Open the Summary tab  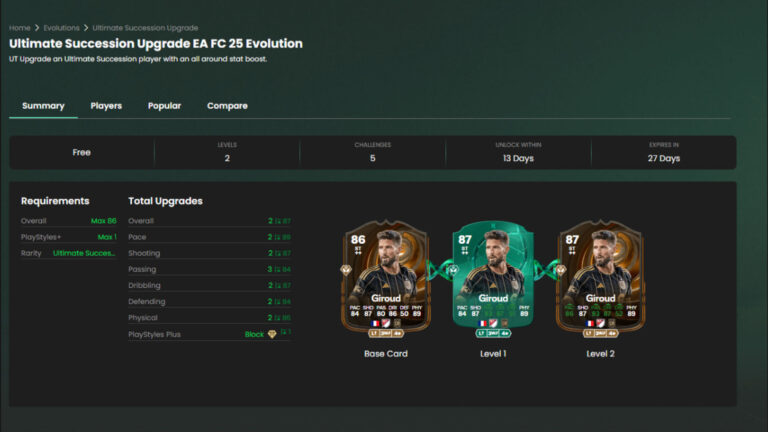(43, 106)
